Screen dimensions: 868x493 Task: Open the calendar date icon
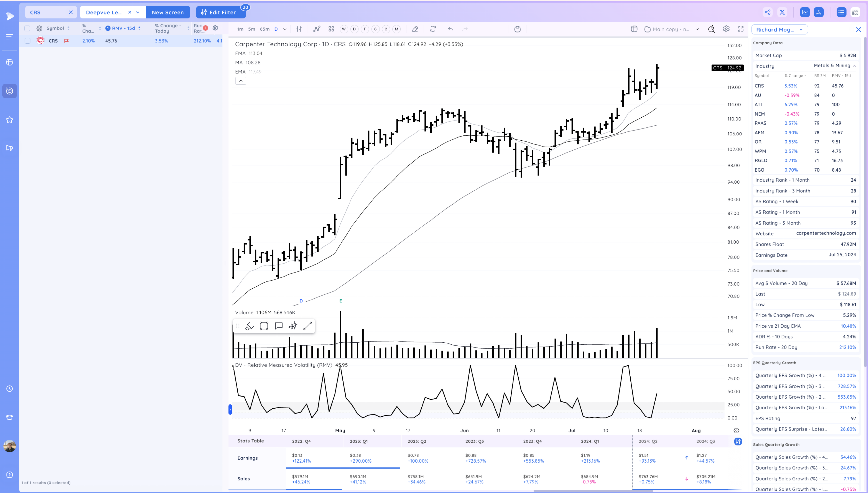517,29
